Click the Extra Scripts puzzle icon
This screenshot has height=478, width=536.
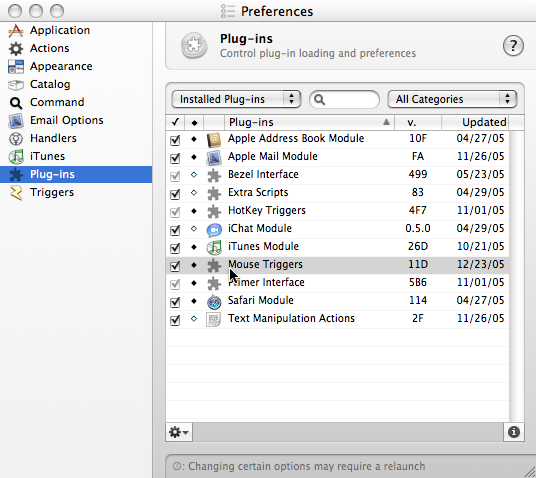(x=214, y=194)
